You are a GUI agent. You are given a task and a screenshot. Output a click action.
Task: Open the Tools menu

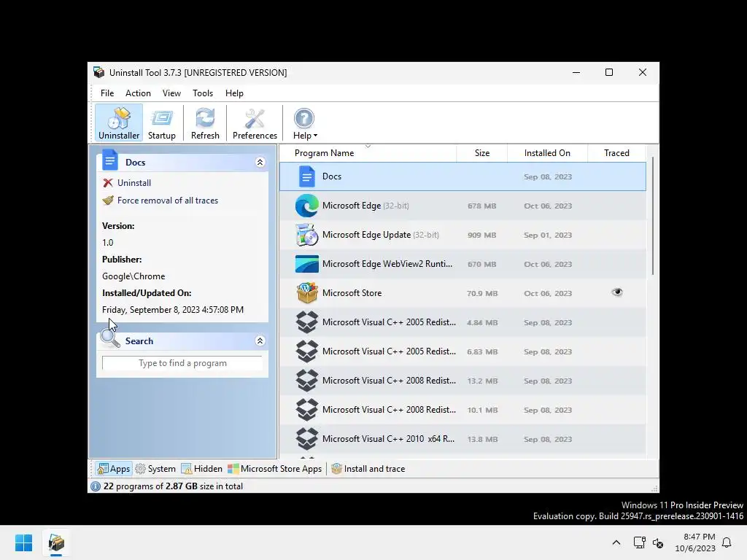point(203,93)
